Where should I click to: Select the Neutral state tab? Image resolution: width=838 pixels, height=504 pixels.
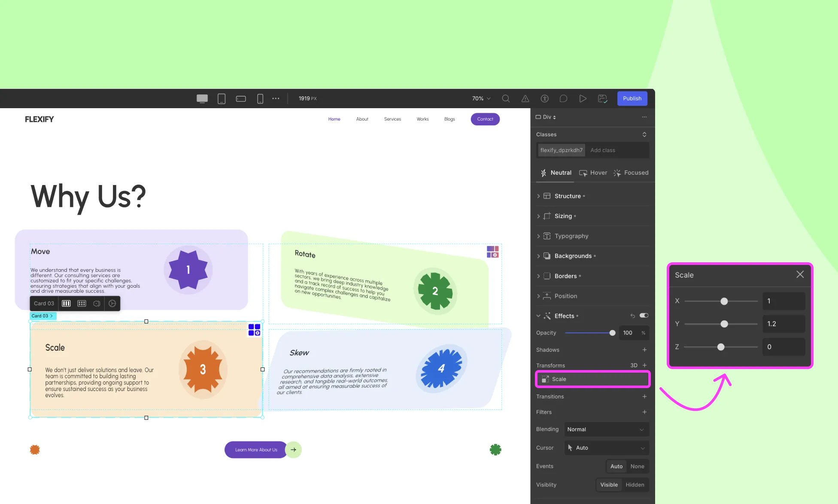[x=556, y=173]
